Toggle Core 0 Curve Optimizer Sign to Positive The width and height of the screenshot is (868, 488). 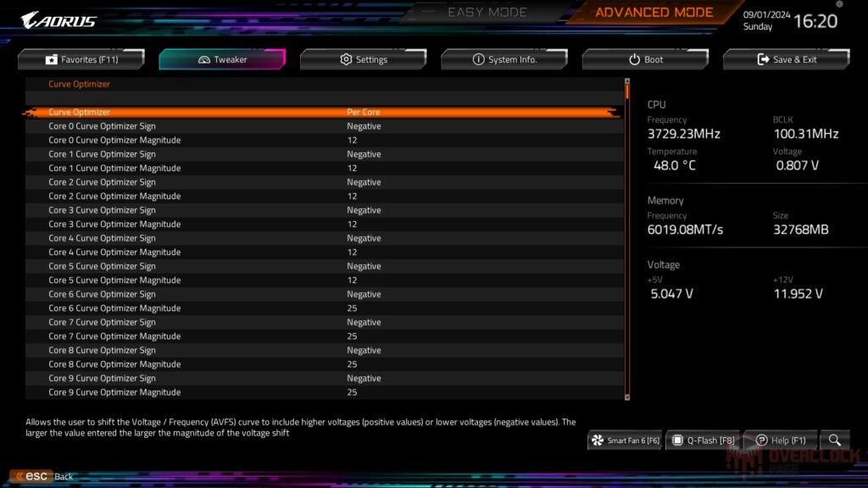click(x=364, y=125)
